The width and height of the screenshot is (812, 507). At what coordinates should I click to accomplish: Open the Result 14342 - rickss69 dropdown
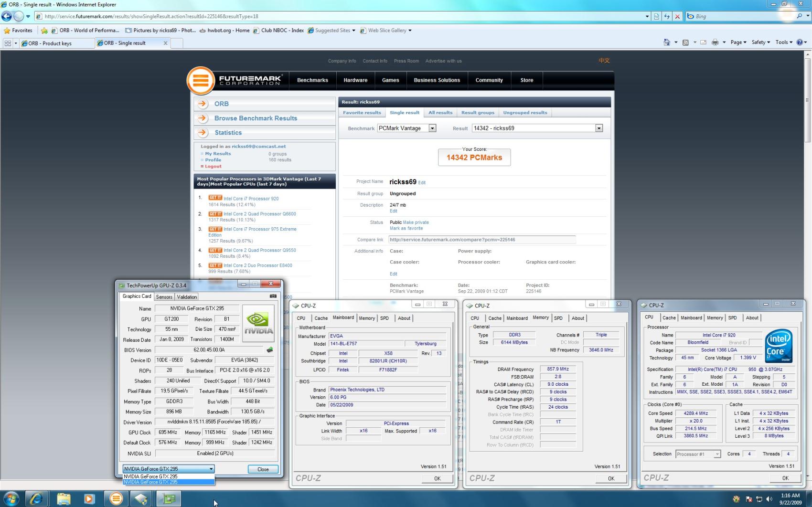pos(599,128)
